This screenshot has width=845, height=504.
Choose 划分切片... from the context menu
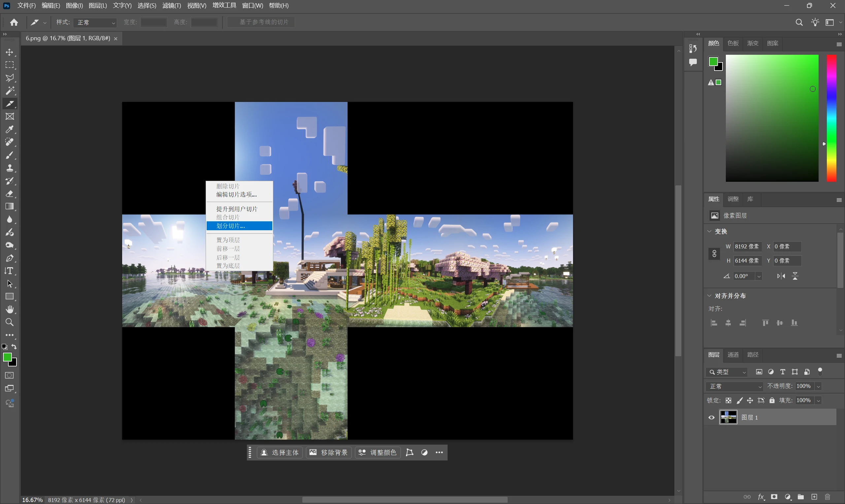pyautogui.click(x=240, y=226)
